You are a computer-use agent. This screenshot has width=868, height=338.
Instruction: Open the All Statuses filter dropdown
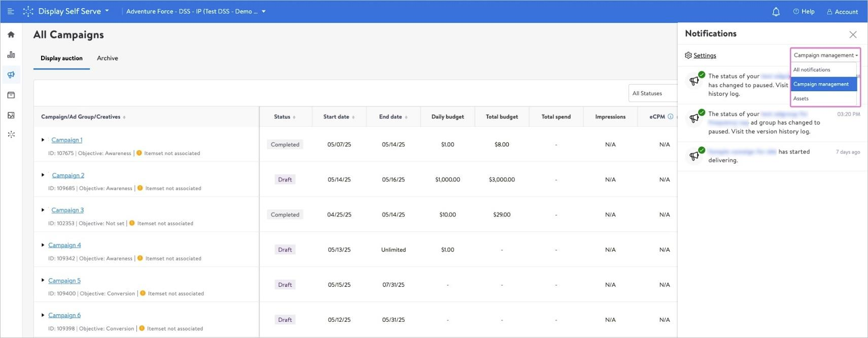651,93
